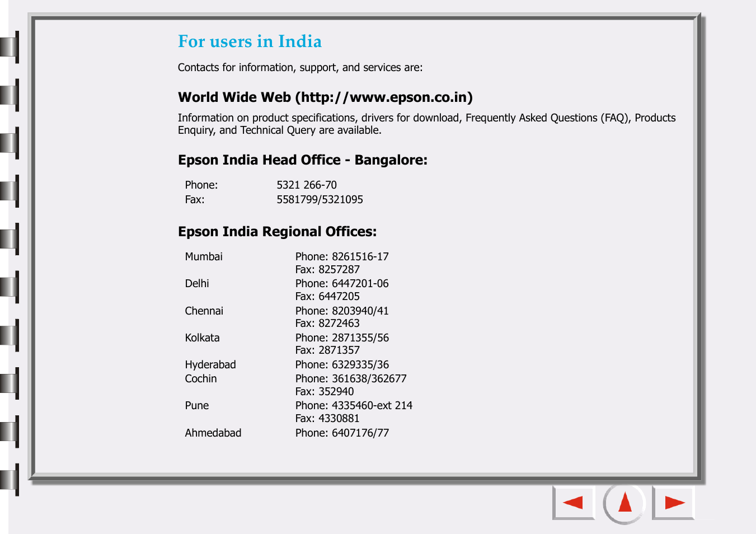Select 'Phone: 8261516-17' for Mumbai

pos(342,256)
